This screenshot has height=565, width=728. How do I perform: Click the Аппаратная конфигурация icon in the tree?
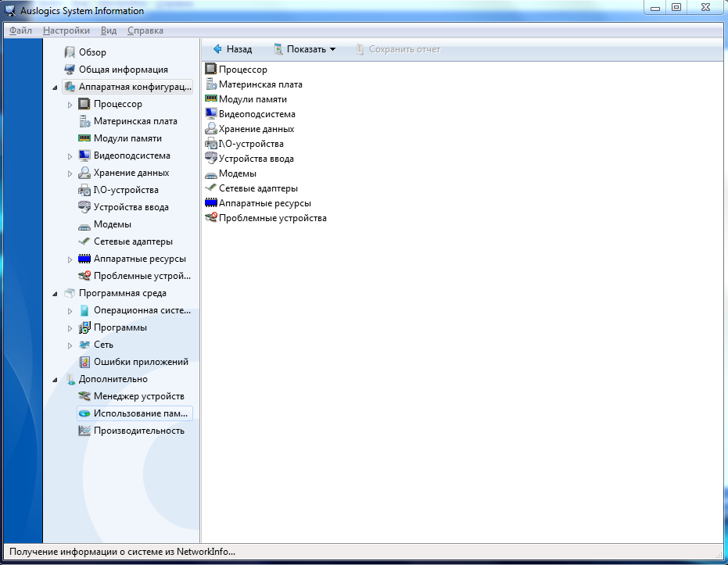click(x=70, y=87)
